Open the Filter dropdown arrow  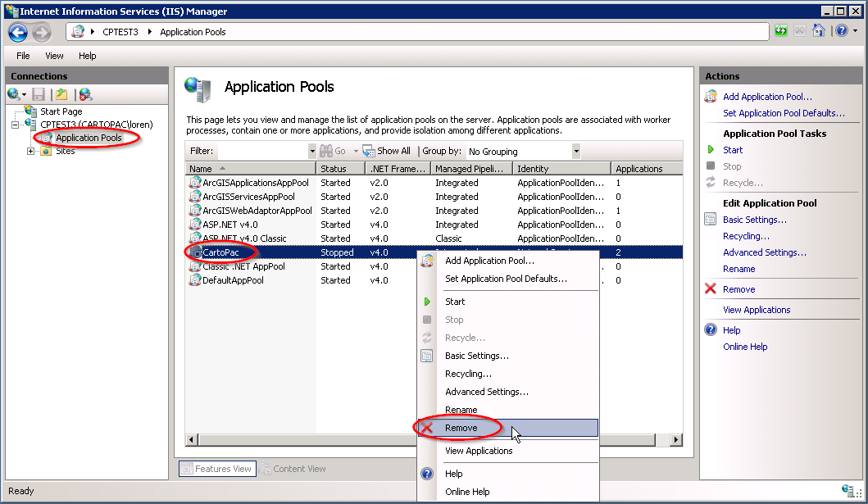pyautogui.click(x=312, y=151)
